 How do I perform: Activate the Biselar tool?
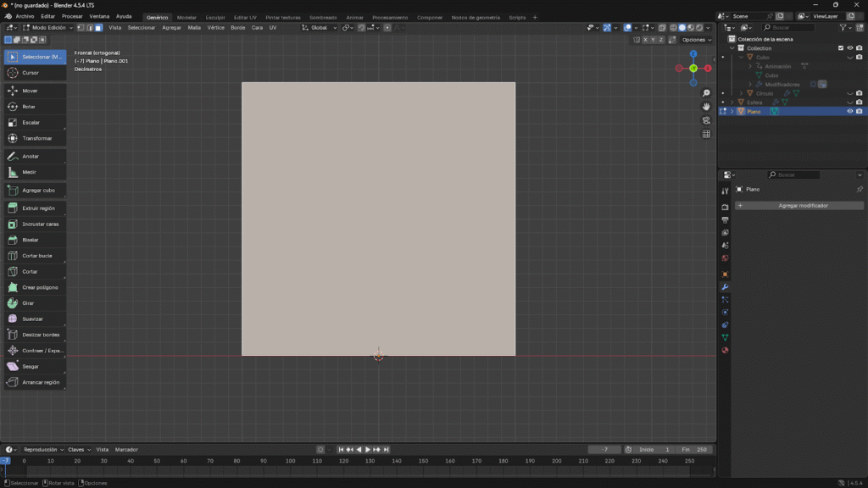[35, 240]
